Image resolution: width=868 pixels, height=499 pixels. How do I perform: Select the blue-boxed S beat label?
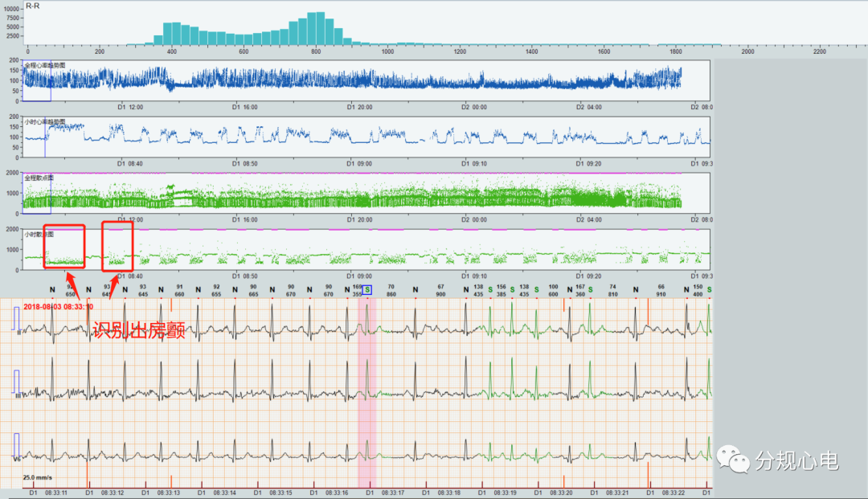tap(367, 290)
